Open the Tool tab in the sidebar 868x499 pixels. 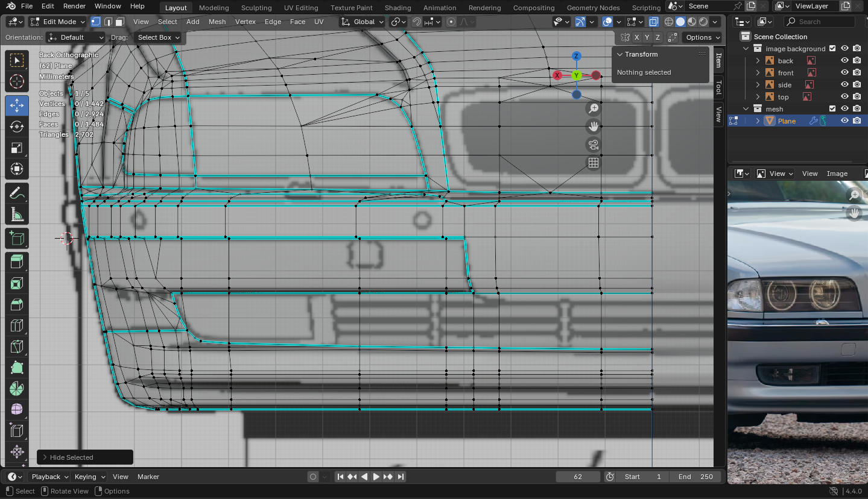pyautogui.click(x=718, y=87)
